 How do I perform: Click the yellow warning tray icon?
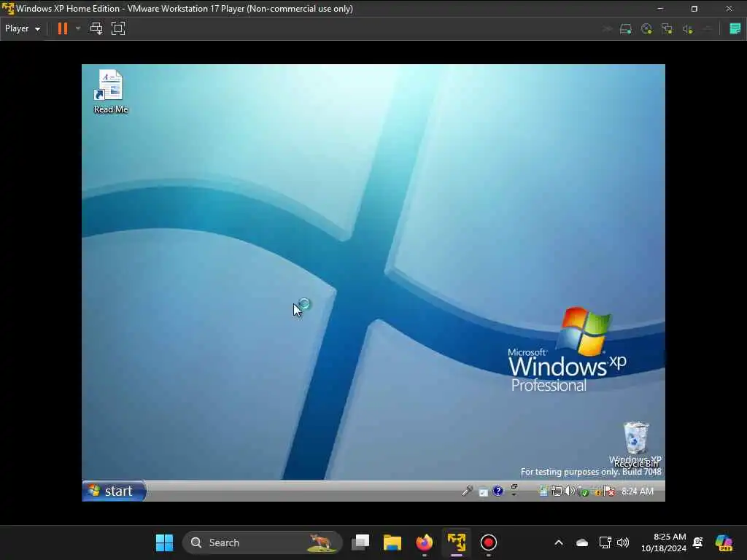tap(597, 491)
